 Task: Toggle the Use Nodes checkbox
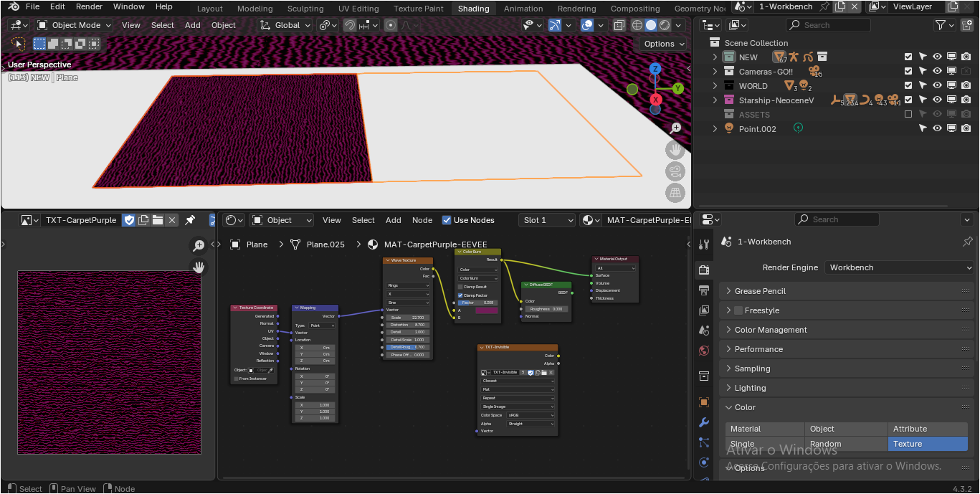pos(447,220)
